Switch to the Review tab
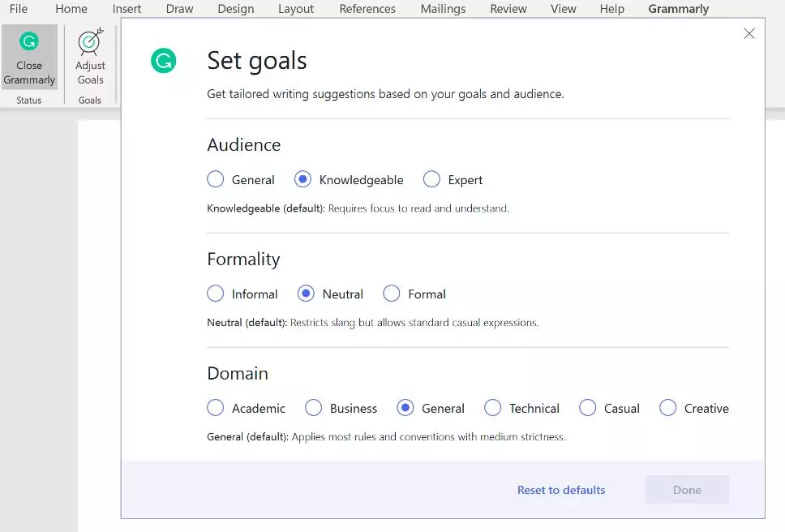 pyautogui.click(x=508, y=9)
